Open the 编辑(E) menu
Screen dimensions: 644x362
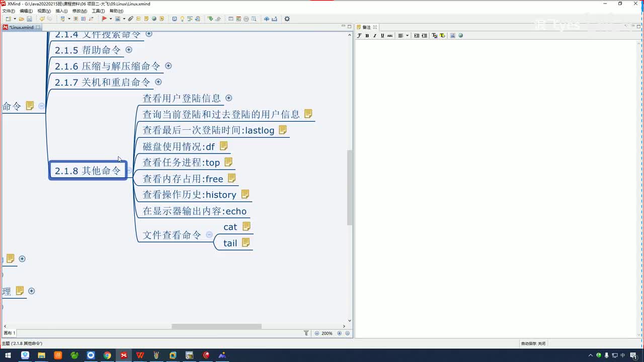tap(26, 11)
